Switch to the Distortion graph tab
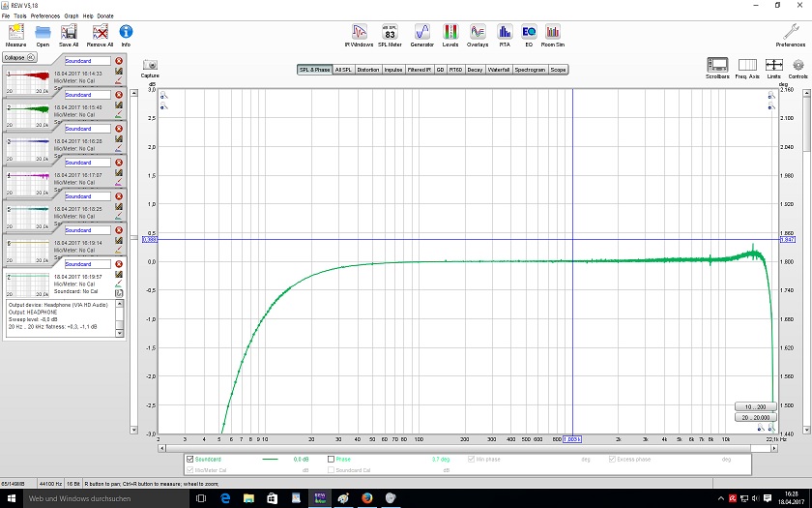 (368, 70)
